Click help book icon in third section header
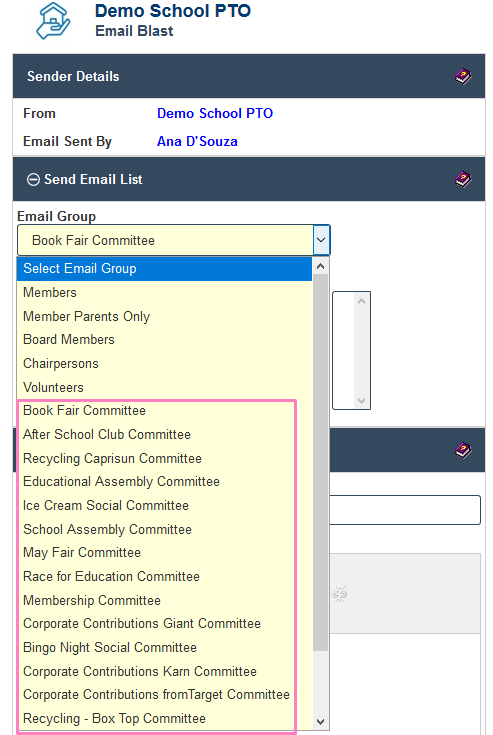 click(x=463, y=450)
